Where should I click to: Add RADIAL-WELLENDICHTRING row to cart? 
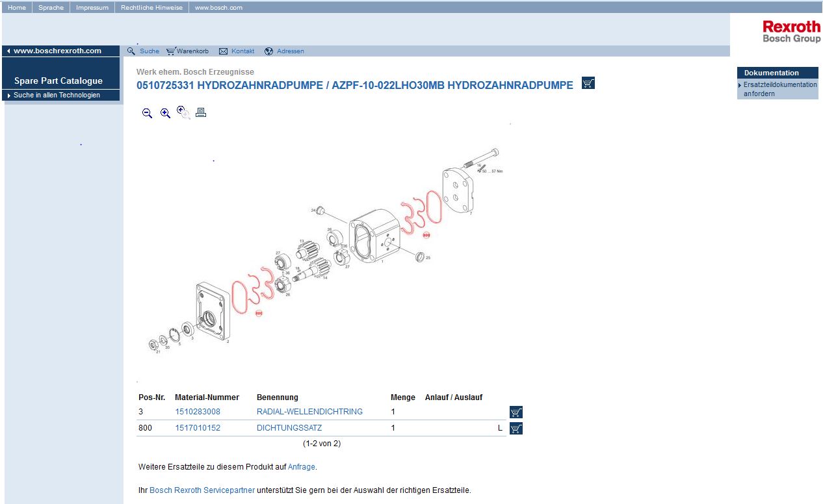point(516,412)
